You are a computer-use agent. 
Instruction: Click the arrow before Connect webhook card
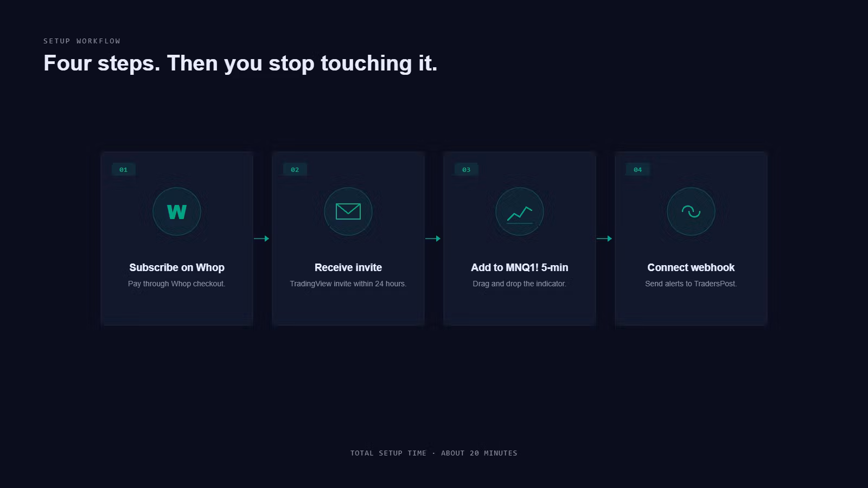604,239
